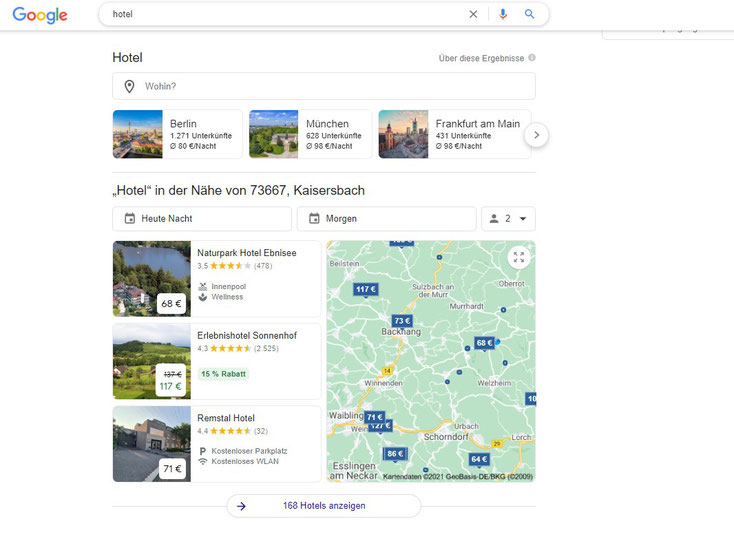Screen dimensions: 734x539
Task: Click the info icon beside Über diese Ergebnisse
Action: [532, 58]
